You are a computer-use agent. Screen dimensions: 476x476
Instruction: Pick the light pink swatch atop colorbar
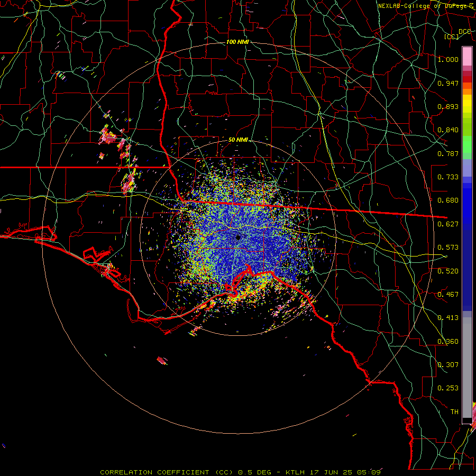pos(467,57)
